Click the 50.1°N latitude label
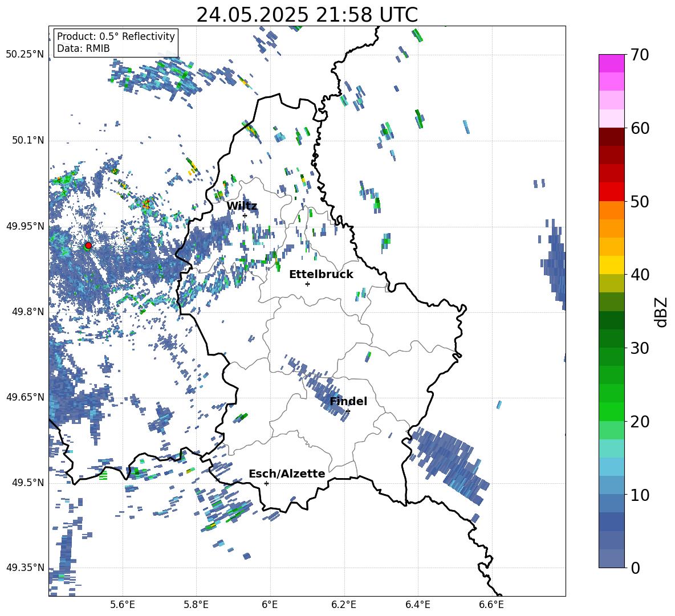 click(x=28, y=140)
